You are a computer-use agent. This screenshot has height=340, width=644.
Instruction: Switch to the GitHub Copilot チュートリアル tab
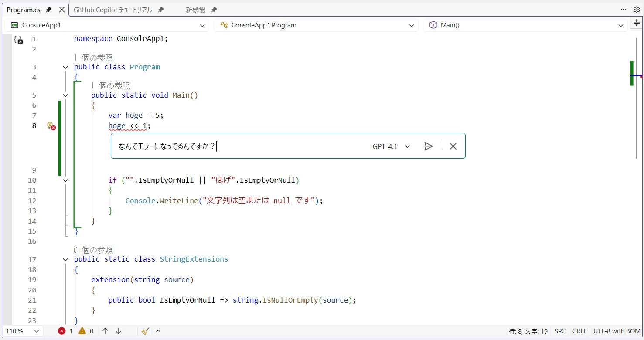pos(112,10)
